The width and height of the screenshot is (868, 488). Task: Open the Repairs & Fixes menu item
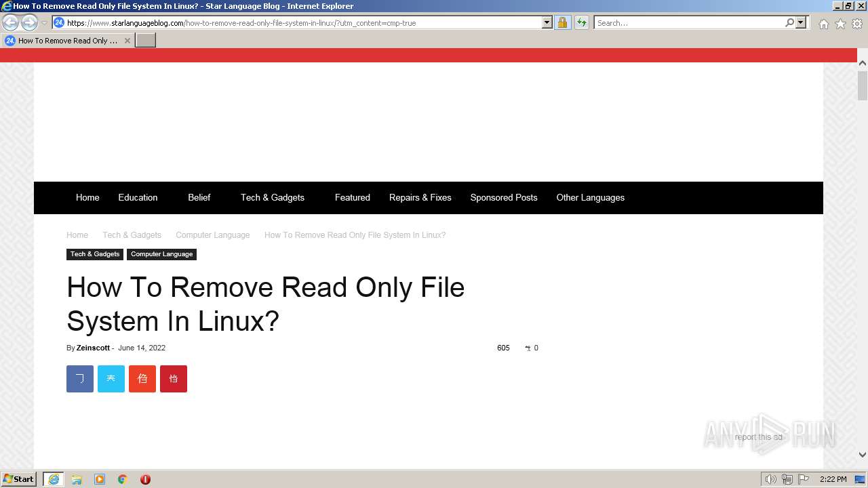pyautogui.click(x=420, y=197)
